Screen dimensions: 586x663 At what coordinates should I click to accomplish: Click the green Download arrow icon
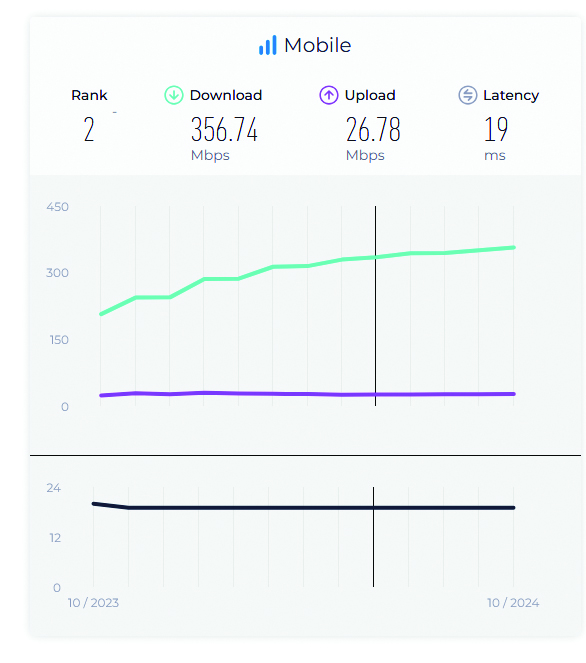pyautogui.click(x=173, y=95)
